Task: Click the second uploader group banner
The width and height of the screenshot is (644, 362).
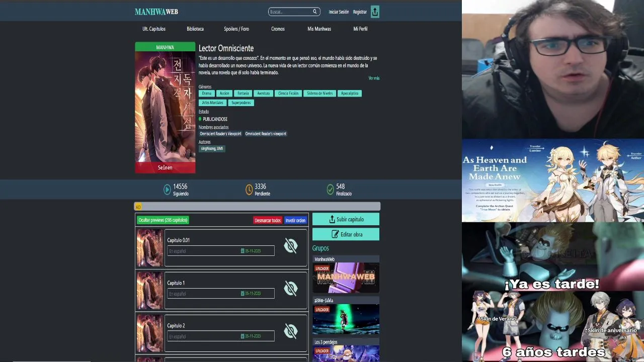Action: [x=346, y=319]
